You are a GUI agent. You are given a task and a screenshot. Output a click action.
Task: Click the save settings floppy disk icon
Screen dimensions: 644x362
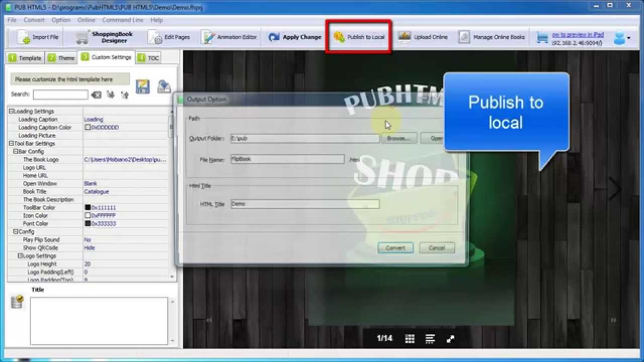coord(143,86)
